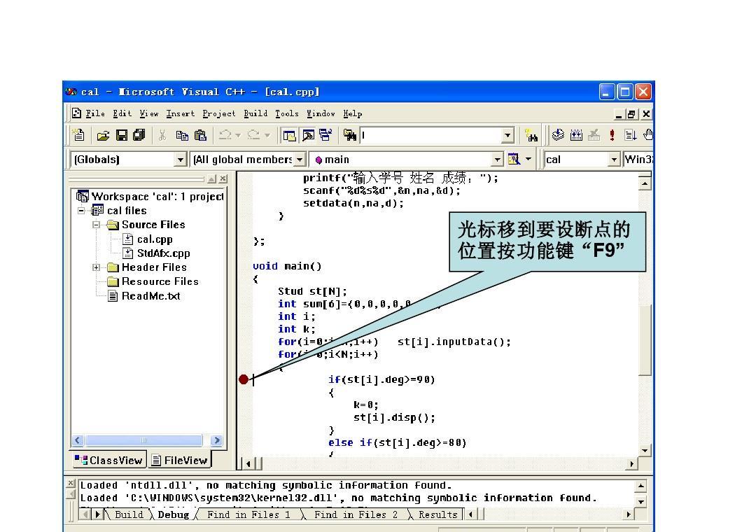The height and width of the screenshot is (532, 756).
Task: Switch to Find in Files 1 tab
Action: click(248, 514)
